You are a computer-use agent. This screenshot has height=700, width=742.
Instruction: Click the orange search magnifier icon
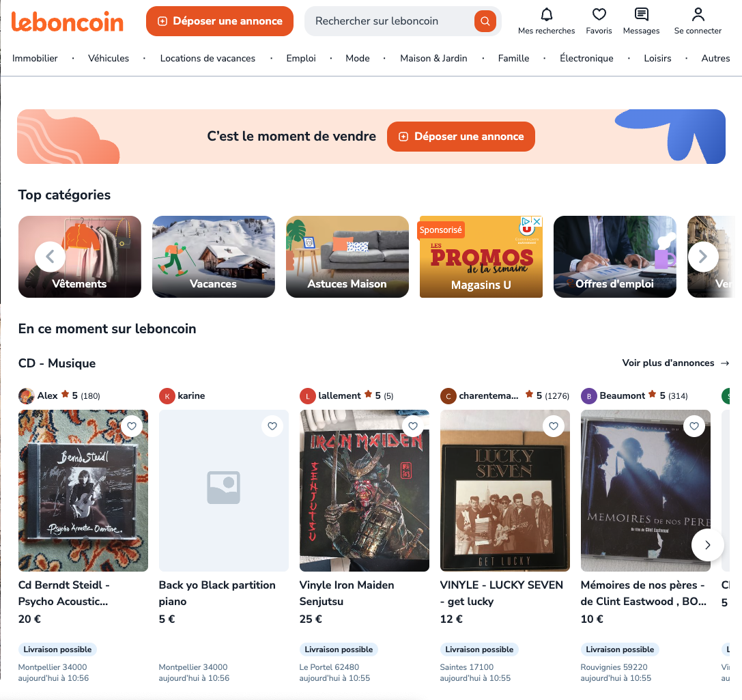tap(485, 20)
